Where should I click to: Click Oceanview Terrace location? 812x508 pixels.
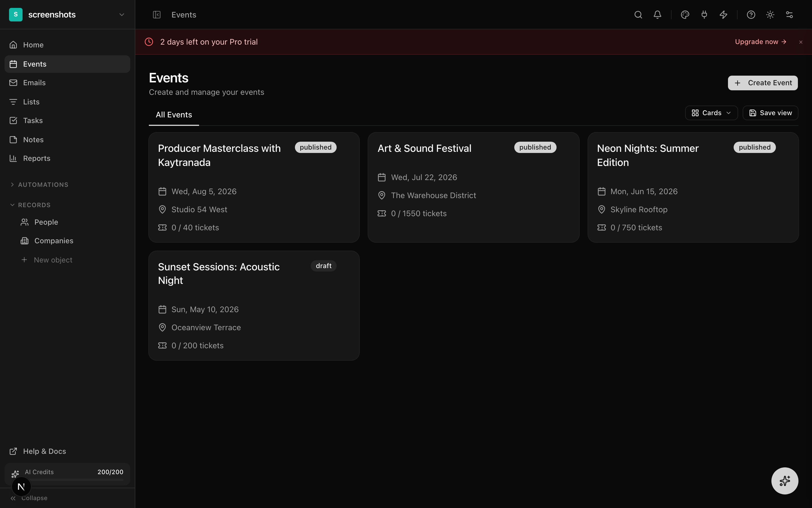click(206, 327)
